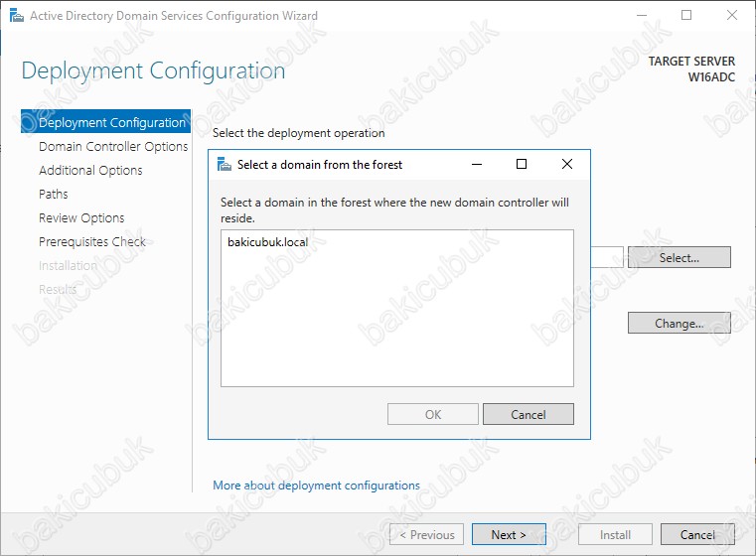Close the Configuration Wizard window

point(731,16)
